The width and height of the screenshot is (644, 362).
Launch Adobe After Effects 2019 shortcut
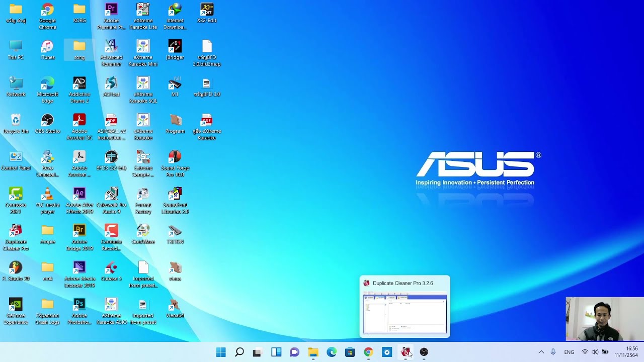79,201
